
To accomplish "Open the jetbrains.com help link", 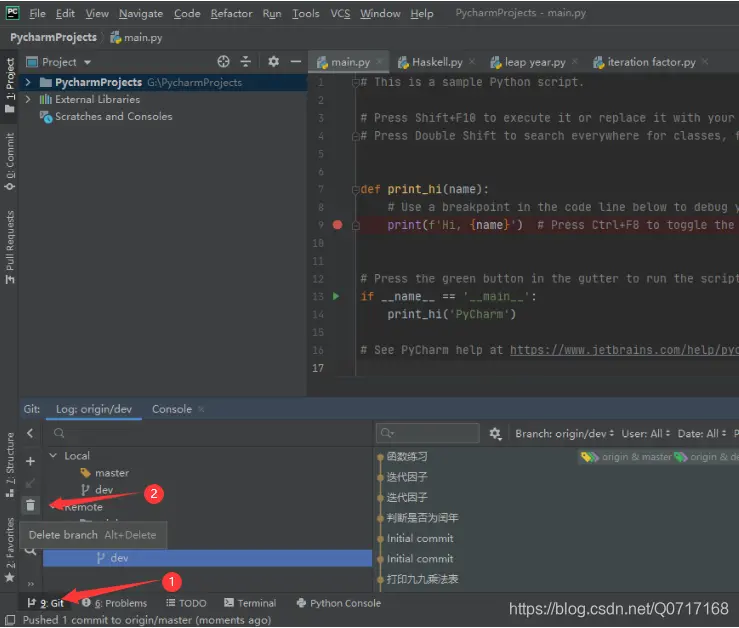I will coord(624,350).
